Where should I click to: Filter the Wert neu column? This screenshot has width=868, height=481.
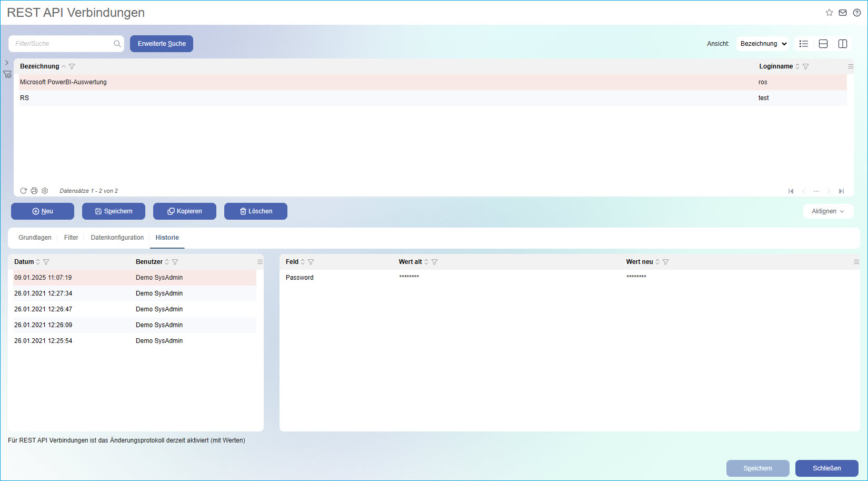point(666,262)
